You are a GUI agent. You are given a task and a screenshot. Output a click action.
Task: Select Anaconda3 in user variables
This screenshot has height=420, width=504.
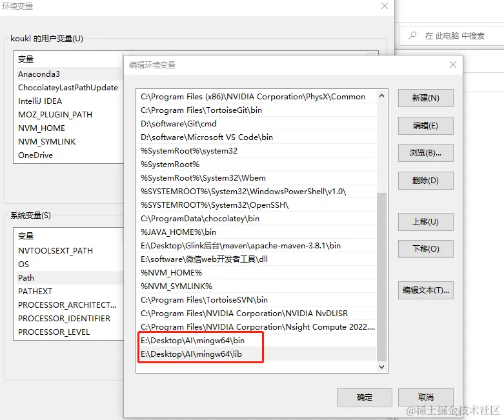pyautogui.click(x=69, y=74)
